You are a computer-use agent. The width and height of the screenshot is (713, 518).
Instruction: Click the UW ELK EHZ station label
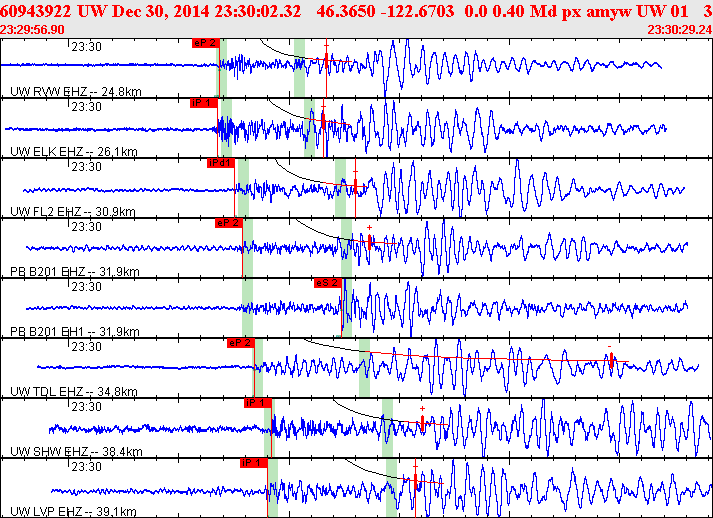(74, 151)
